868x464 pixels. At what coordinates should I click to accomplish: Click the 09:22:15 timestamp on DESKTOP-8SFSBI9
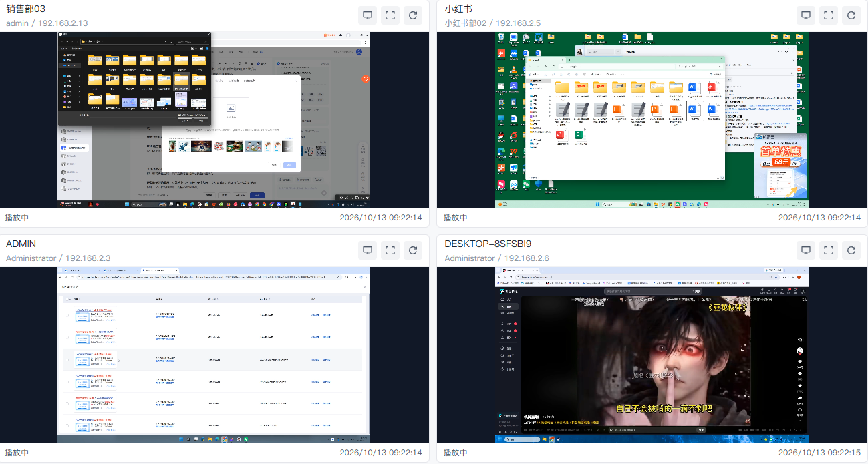click(819, 453)
